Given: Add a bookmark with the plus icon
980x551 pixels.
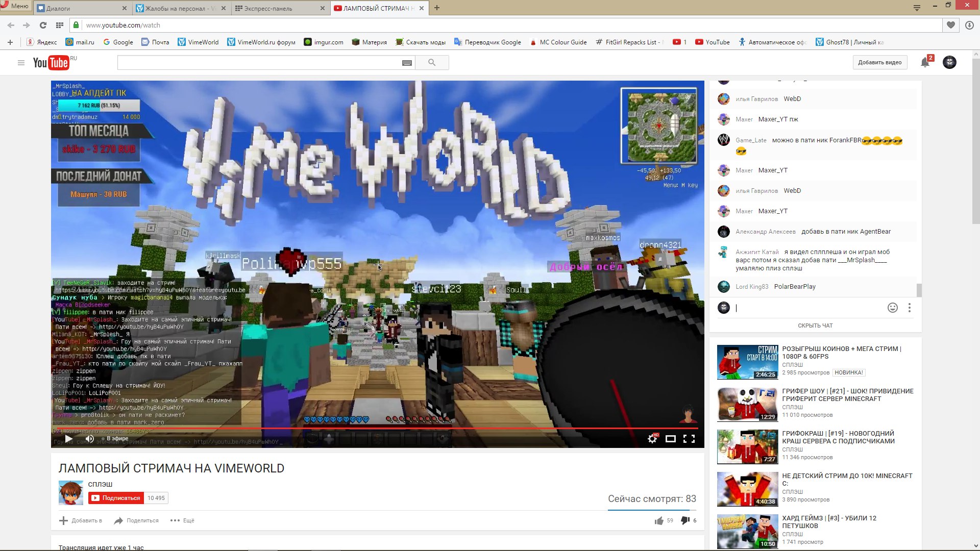Looking at the screenshot, I should [x=10, y=42].
